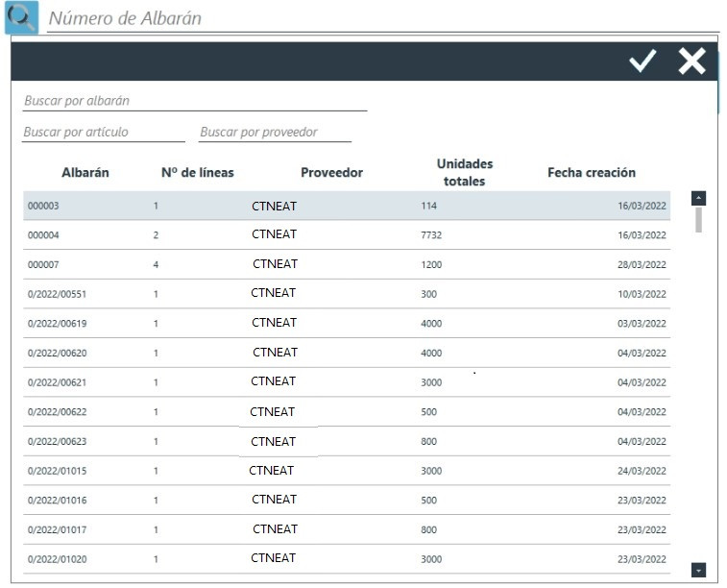Choose delivery note 0/2022/00551
This screenshot has width=727, height=588.
pos(346,294)
